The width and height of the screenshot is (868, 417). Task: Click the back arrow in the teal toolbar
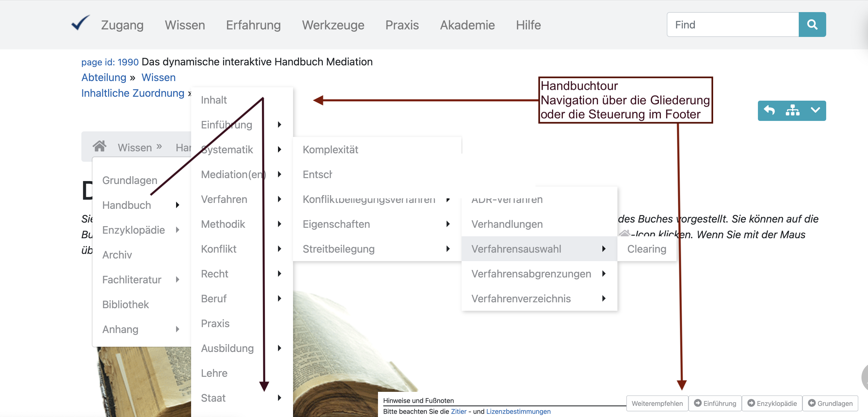click(x=769, y=110)
